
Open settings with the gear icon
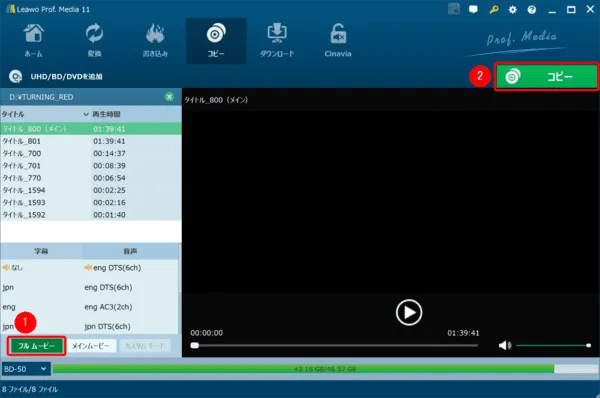point(512,10)
